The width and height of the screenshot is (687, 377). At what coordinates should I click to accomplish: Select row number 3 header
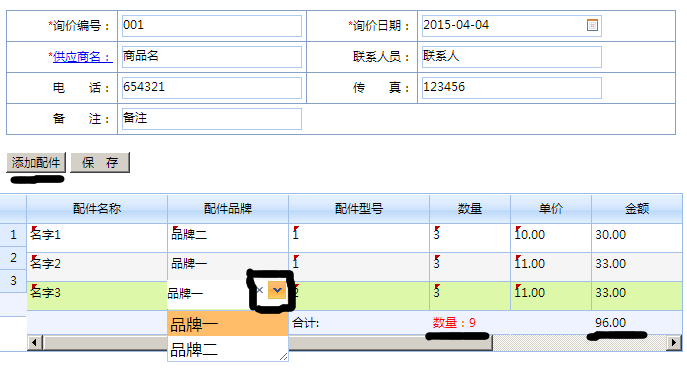point(13,281)
